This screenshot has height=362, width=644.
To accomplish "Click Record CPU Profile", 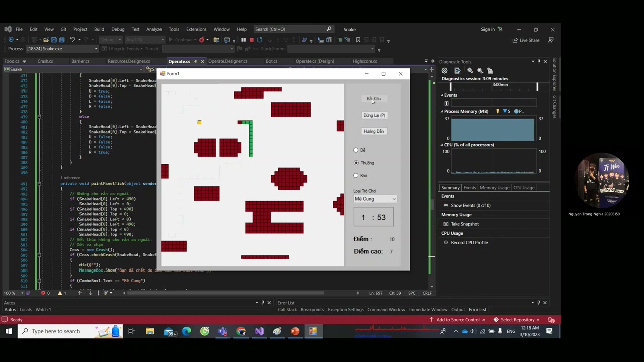I will (x=469, y=242).
